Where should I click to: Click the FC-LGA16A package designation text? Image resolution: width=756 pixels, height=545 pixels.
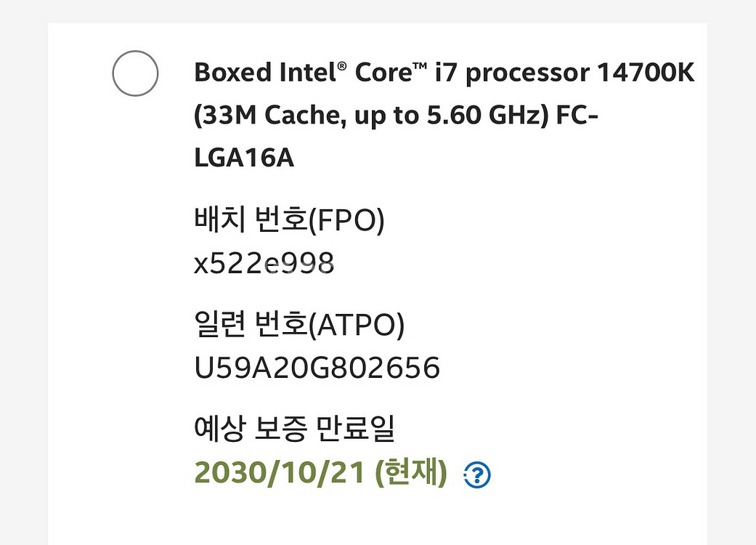245,157
